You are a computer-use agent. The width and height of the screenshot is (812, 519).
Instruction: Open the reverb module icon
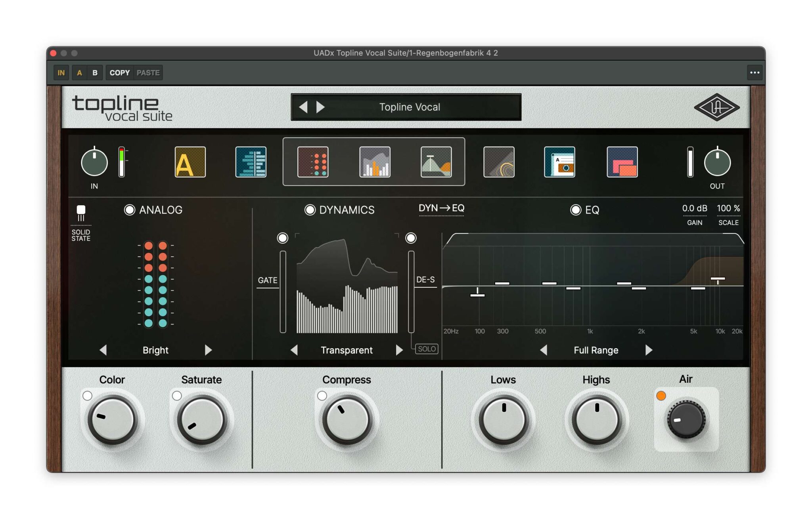tap(499, 162)
